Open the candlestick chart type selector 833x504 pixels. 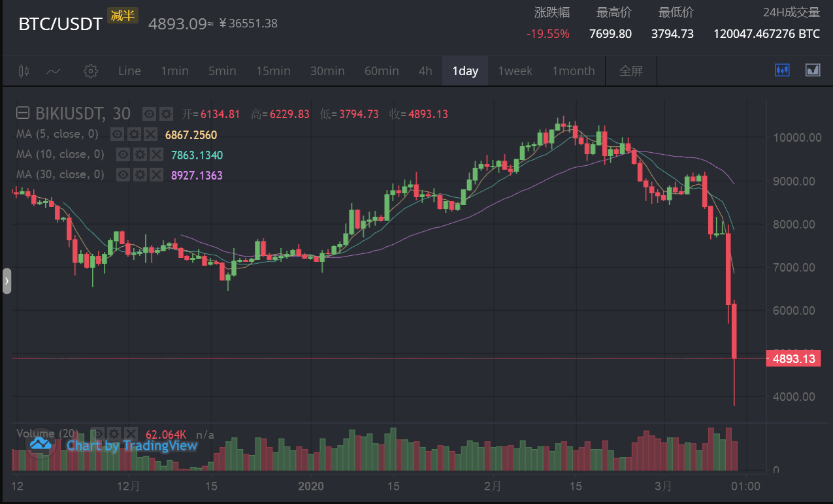[x=24, y=71]
